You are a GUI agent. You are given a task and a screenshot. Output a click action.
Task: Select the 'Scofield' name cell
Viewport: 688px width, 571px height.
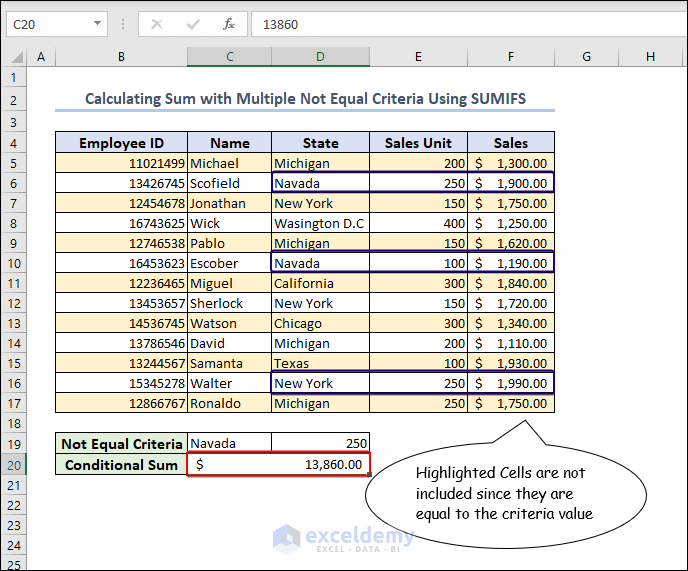pyautogui.click(x=229, y=183)
